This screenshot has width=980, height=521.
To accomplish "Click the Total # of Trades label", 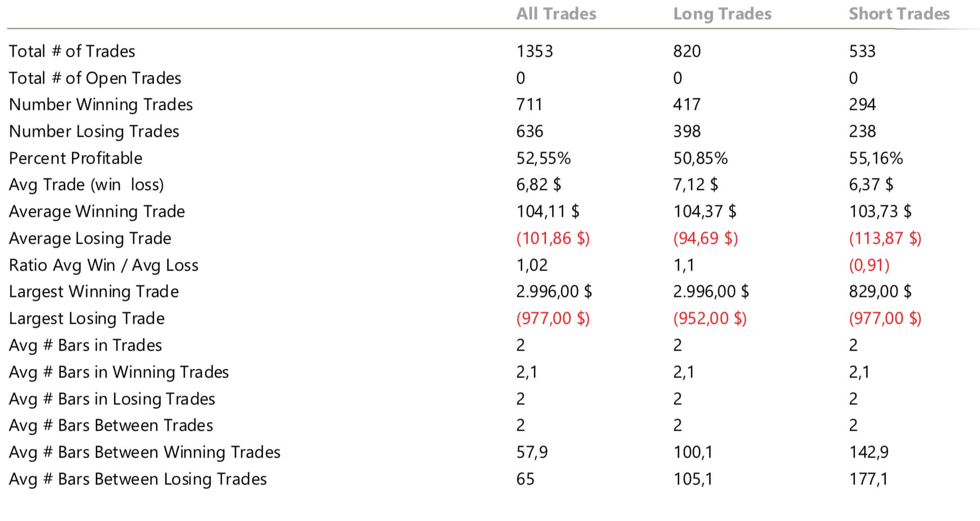I will pos(72,51).
